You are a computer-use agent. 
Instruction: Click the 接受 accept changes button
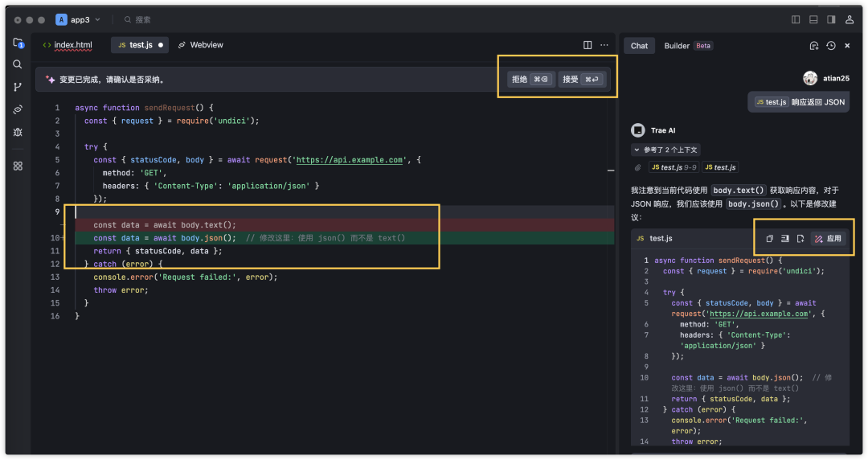pos(581,80)
